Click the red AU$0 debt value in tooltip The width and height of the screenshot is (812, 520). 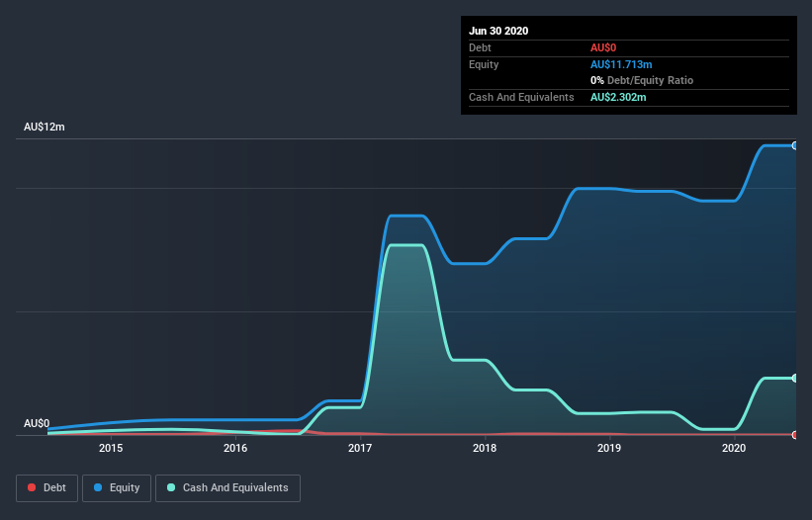[x=603, y=47]
